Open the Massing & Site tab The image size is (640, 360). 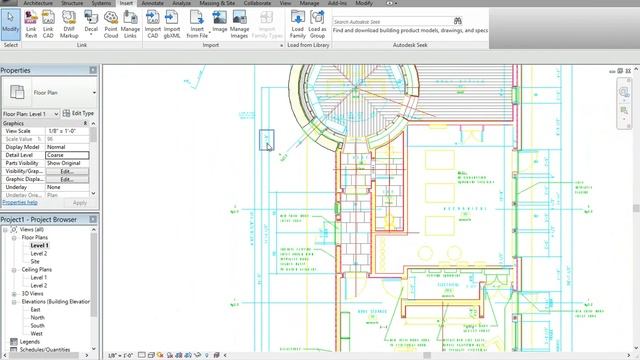[x=217, y=3]
